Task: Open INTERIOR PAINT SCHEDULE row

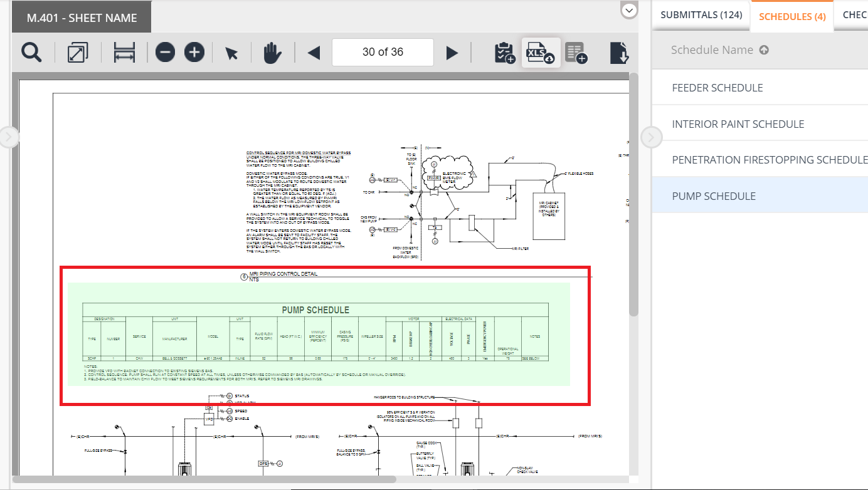Action: [x=760, y=124]
